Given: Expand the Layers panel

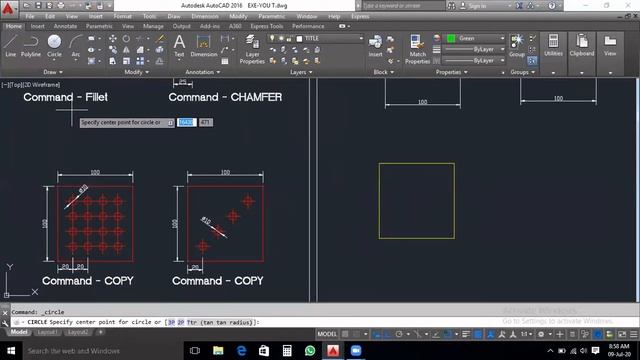Looking at the screenshot, I should point(302,72).
